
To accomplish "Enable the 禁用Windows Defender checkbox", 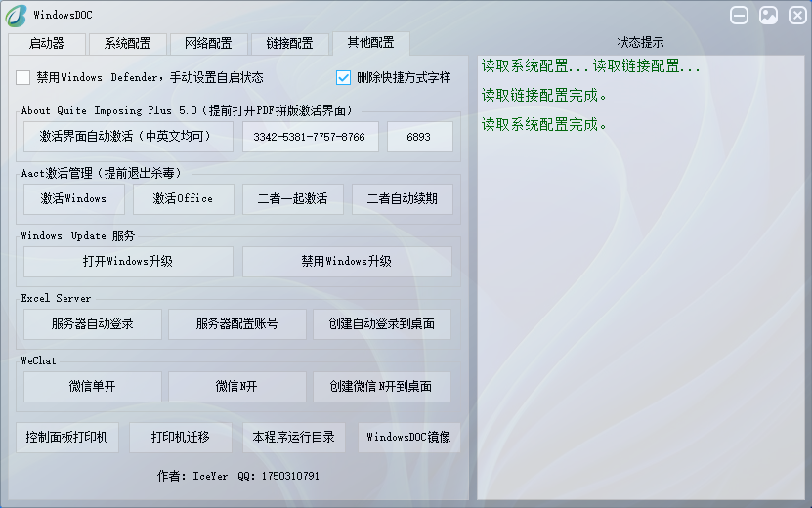I will [22, 78].
